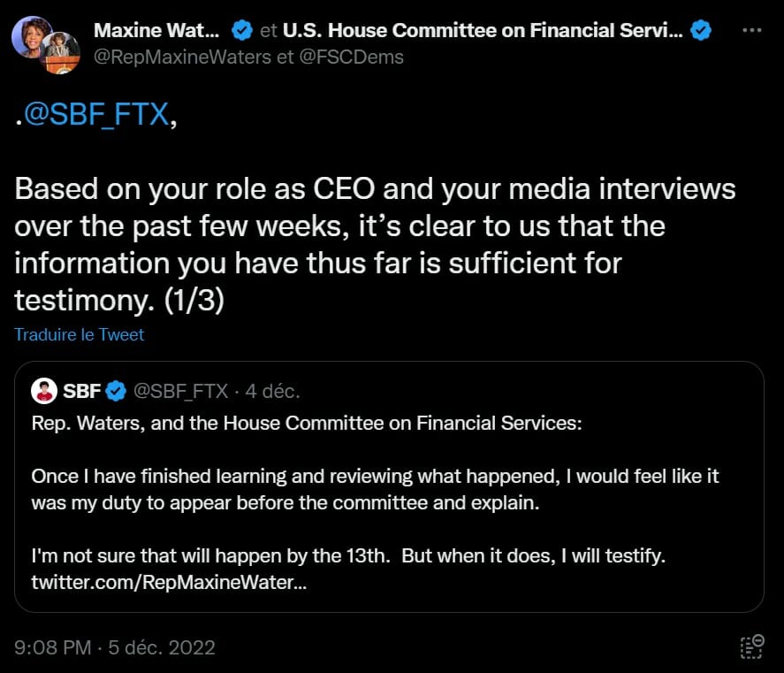Click the icon at the tweet's bottom-right corner

coord(751,646)
